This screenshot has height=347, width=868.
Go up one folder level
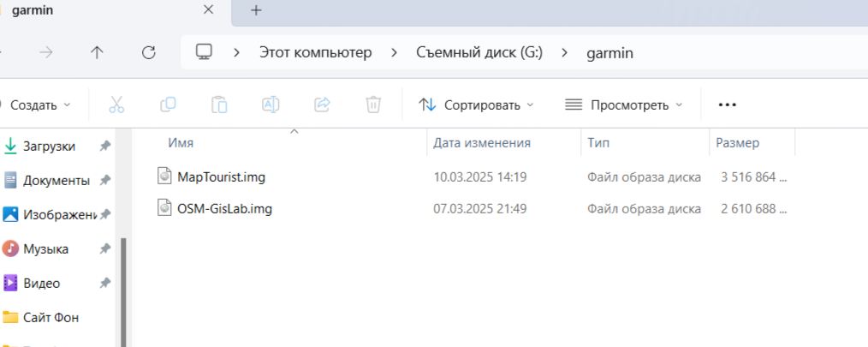pos(97,52)
